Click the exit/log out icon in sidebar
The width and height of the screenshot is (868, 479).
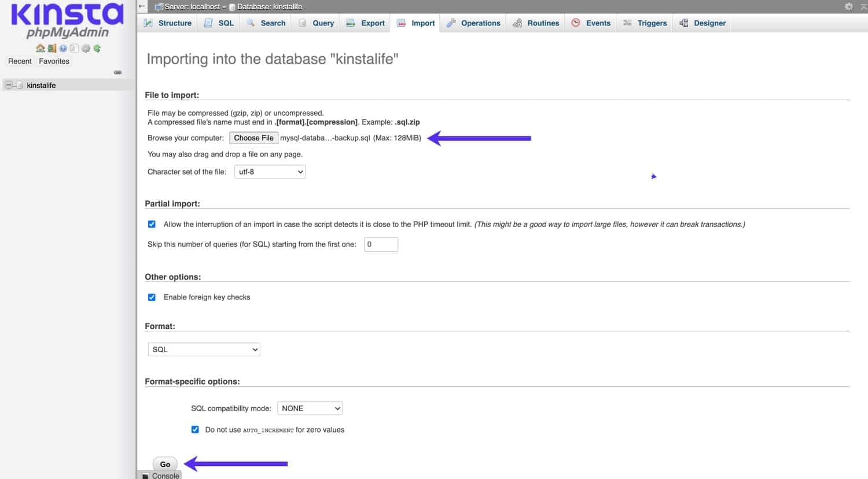pyautogui.click(x=52, y=49)
